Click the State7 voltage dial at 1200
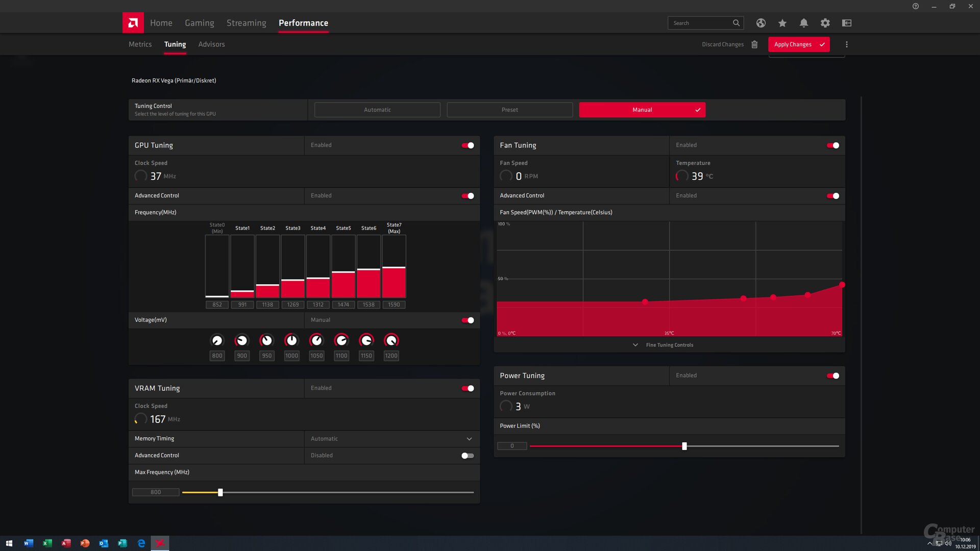980x551 pixels. (x=391, y=340)
